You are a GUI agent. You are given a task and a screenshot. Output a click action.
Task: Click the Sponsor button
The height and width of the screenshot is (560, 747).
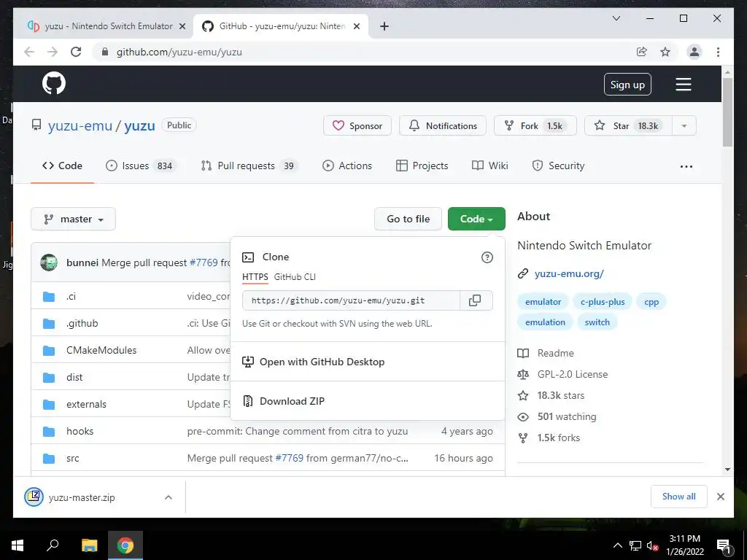tap(357, 125)
